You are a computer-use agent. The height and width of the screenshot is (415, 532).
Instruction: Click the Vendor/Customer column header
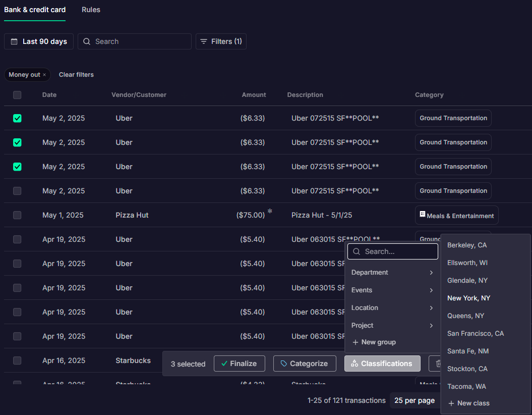coord(139,95)
